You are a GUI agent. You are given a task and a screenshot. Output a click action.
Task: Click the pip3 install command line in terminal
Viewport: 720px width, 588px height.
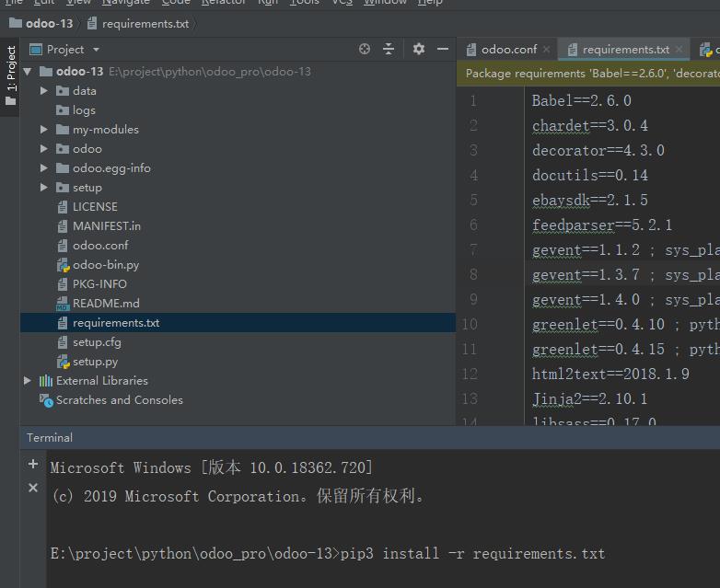point(328,554)
